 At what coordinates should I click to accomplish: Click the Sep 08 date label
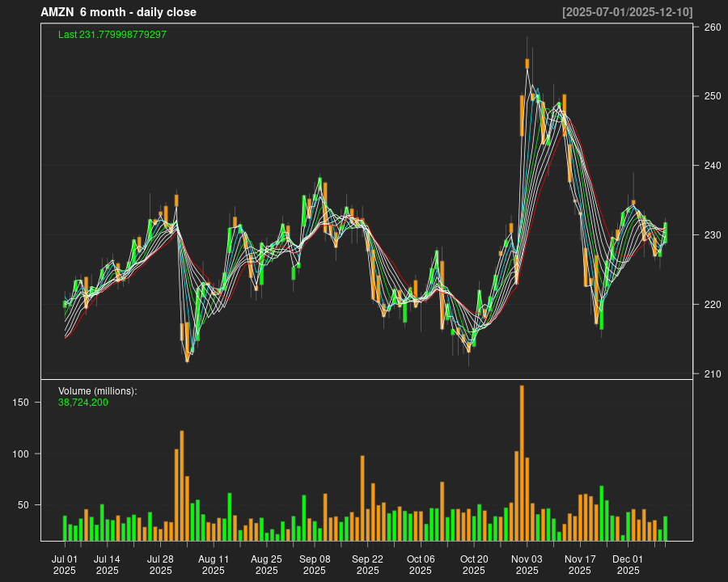click(x=315, y=559)
